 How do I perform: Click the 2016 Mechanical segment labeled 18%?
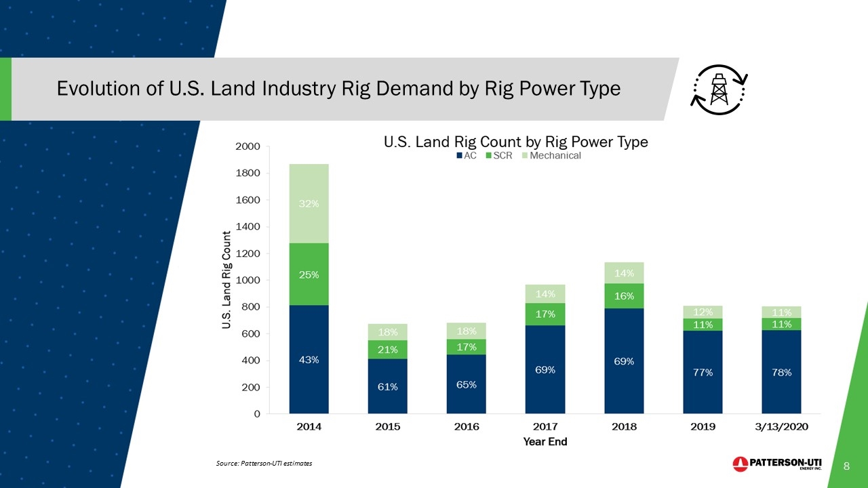tap(467, 331)
